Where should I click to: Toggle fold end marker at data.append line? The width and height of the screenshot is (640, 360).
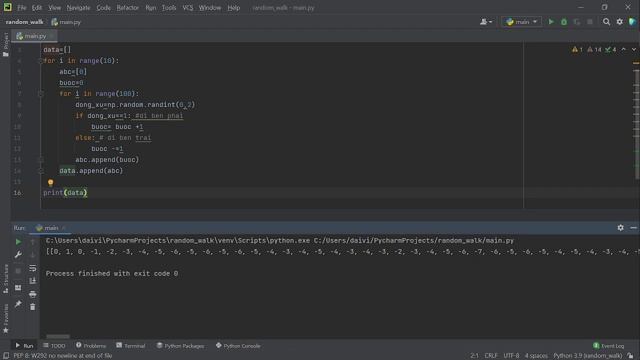click(x=41, y=171)
